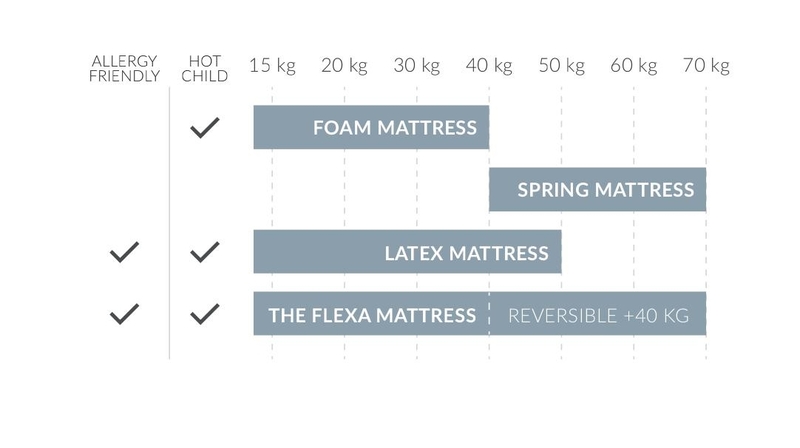Click the 50 kg weight label

coord(562,66)
